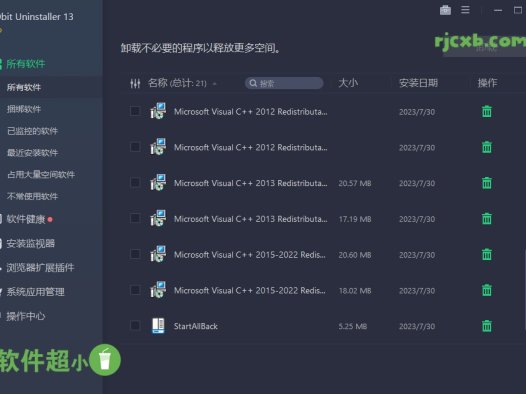Sort by 安装日期 column header
The width and height of the screenshot is (526, 394).
418,83
